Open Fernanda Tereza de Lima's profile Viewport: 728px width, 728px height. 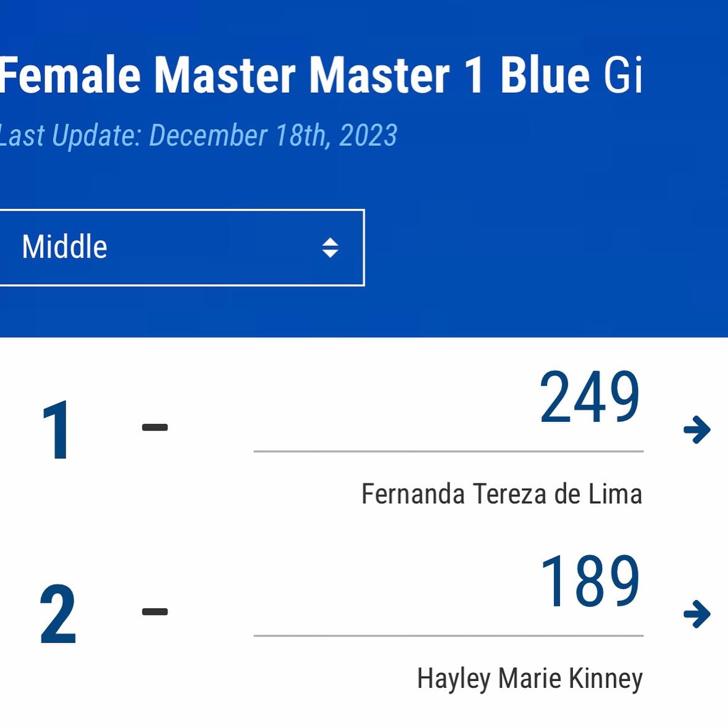click(501, 494)
